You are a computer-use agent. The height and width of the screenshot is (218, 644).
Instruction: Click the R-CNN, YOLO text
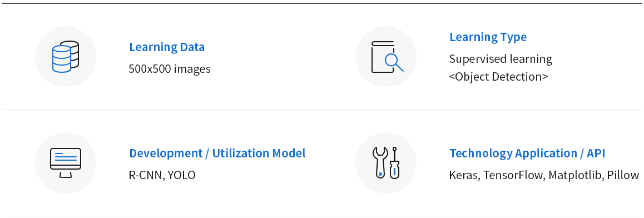coord(162,175)
